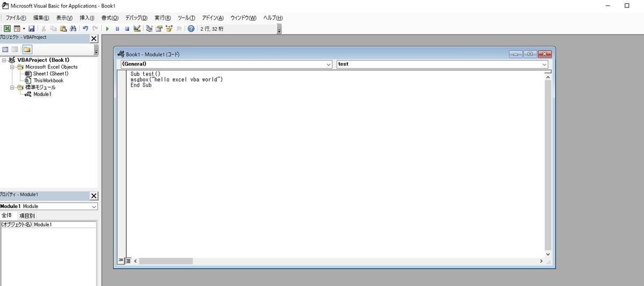Click the Toolbox wrench icon
Screen dimensions: 644x286
[x=179, y=28]
